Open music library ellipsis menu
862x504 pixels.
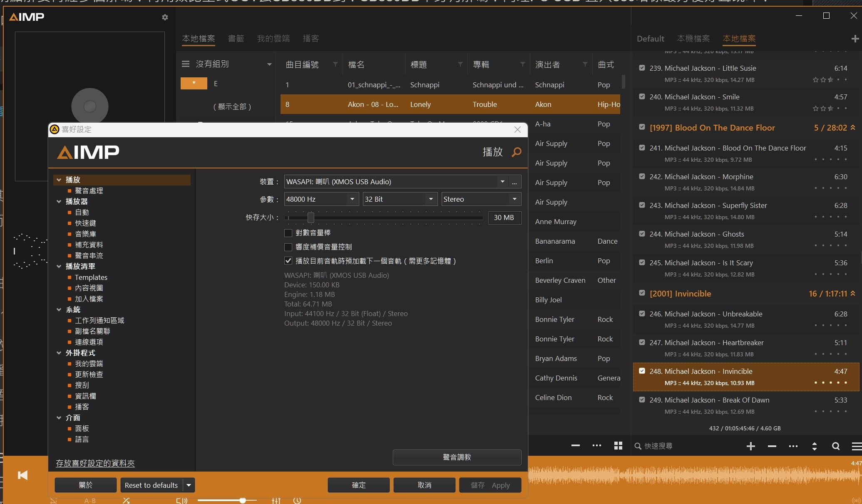click(x=597, y=445)
